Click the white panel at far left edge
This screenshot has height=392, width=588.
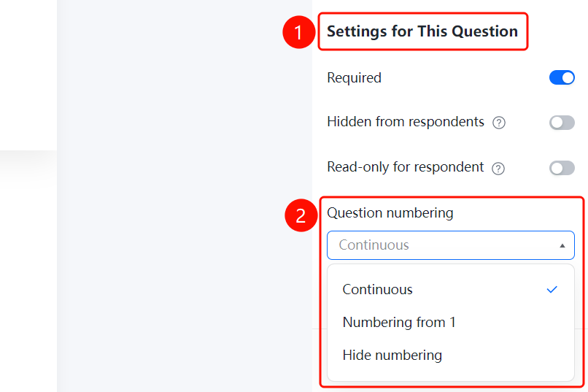tap(28, 75)
